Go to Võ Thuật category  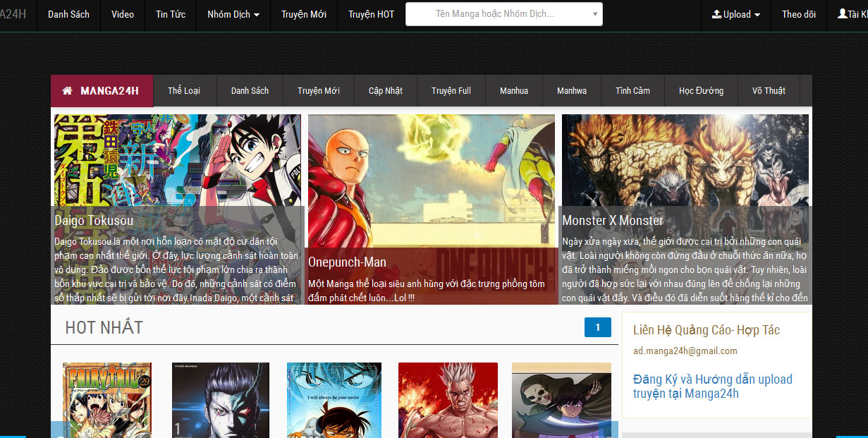pos(769,91)
